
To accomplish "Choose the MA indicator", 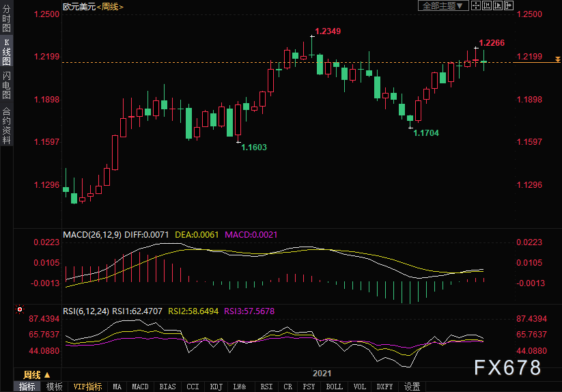I will click(117, 387).
